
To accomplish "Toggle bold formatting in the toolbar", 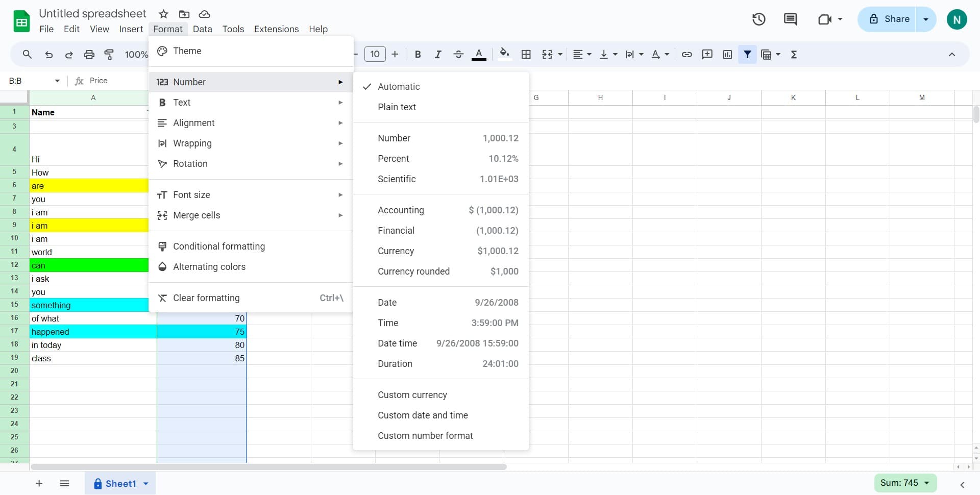I will 418,54.
